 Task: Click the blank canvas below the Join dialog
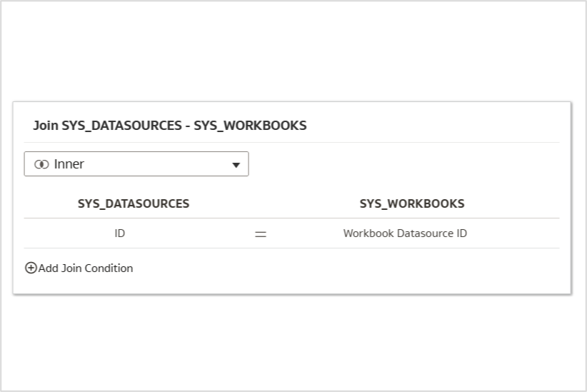tap(293, 343)
